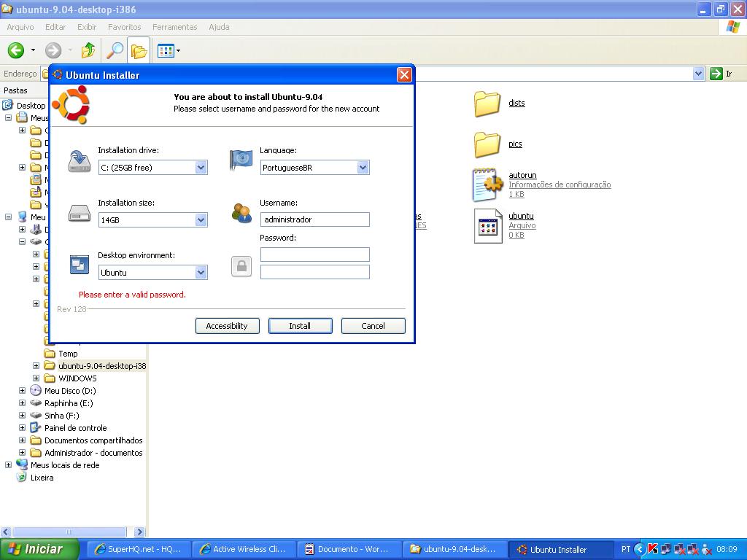
Task: Click the language flag icon
Action: pos(241,160)
